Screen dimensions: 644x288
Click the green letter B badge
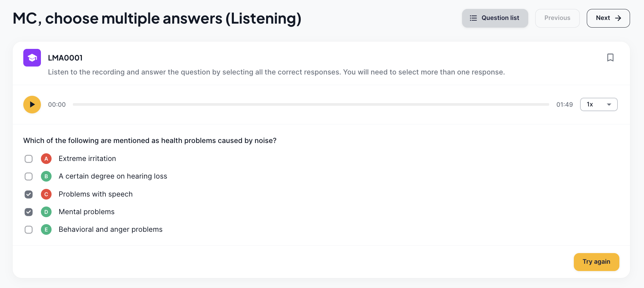(x=46, y=176)
